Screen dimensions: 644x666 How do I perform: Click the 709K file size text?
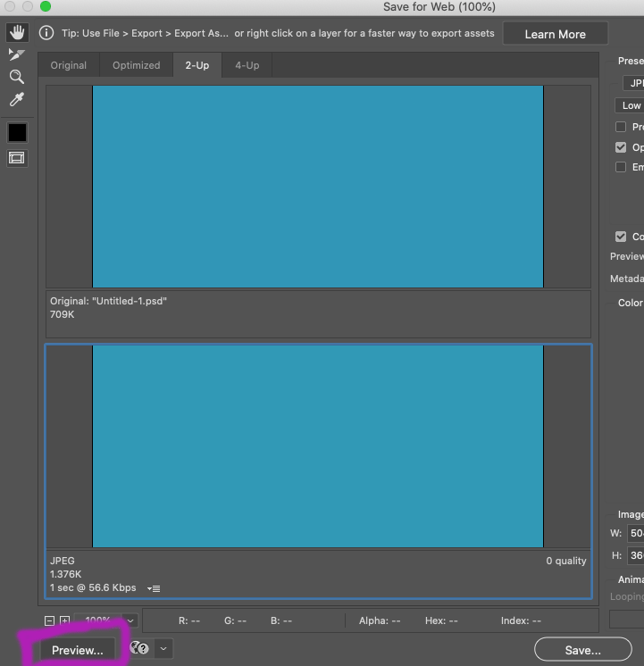click(62, 315)
